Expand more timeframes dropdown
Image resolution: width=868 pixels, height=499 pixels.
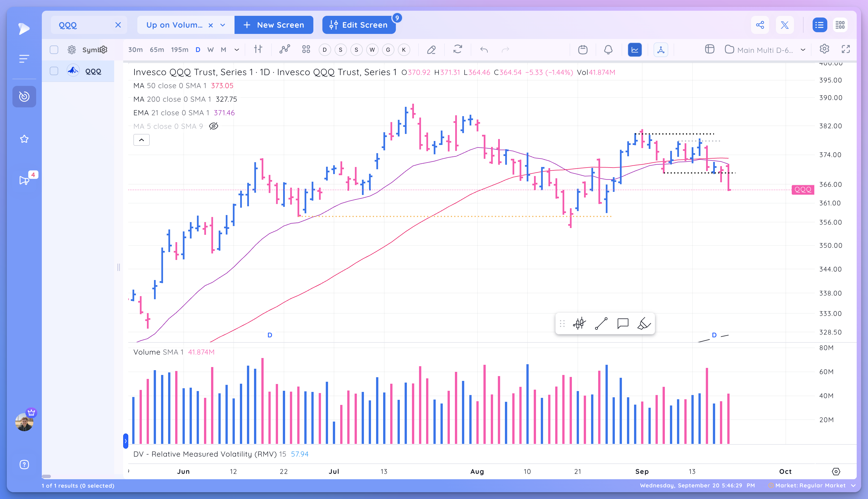(237, 50)
